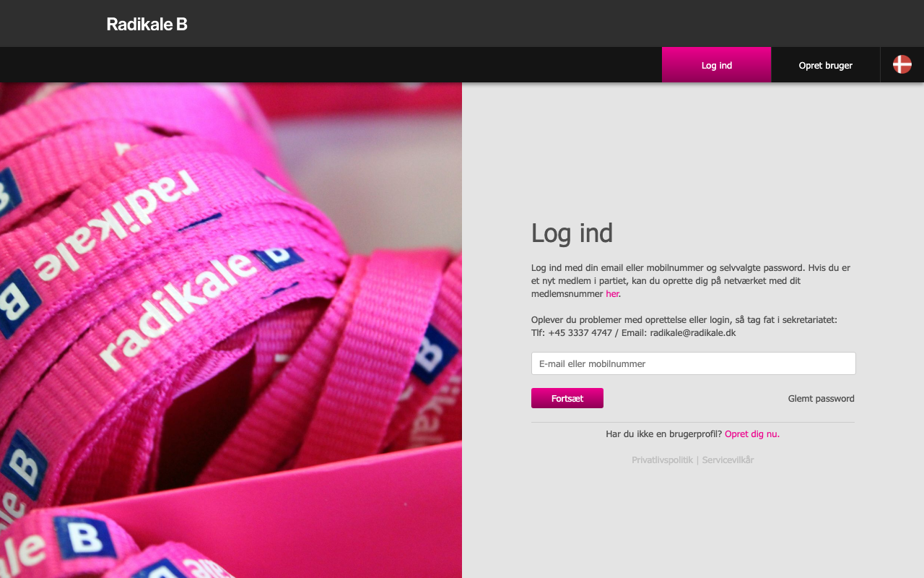The image size is (924, 578).
Task: Switch to the Log ind tab
Action: pyautogui.click(x=716, y=65)
